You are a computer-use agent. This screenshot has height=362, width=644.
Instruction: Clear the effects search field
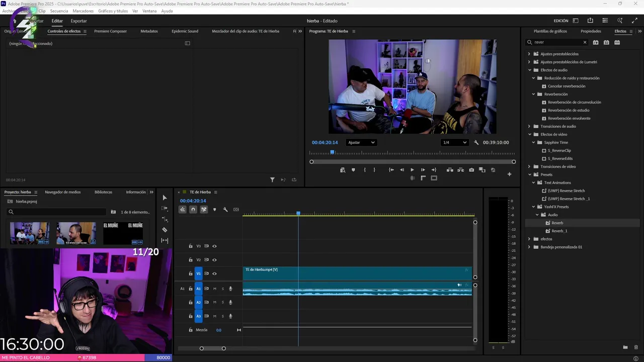point(585,42)
